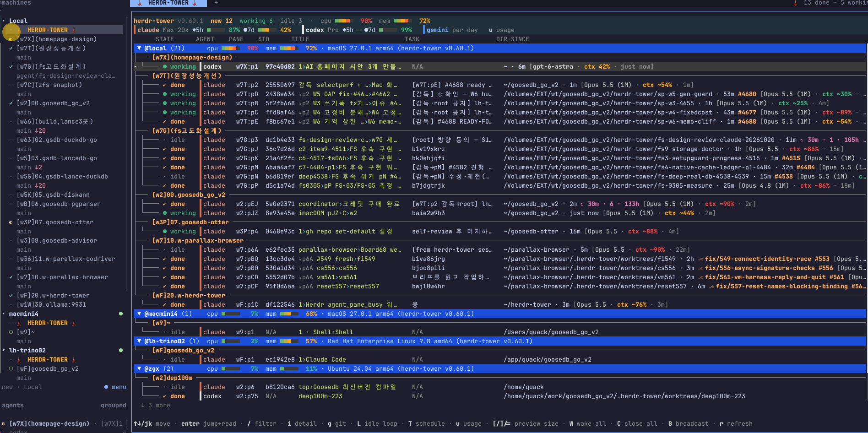
Task: Click the header cpu 90% usage bar
Action: (x=344, y=21)
